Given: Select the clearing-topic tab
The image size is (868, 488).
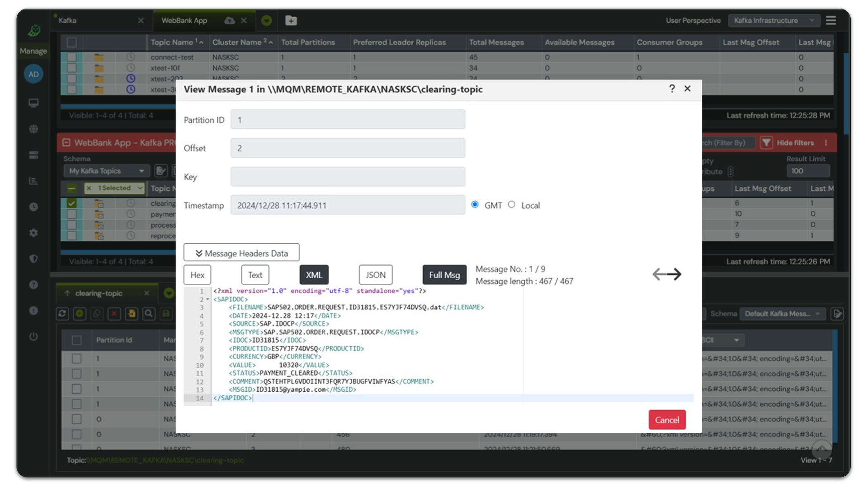Looking at the screenshot, I should point(99,293).
